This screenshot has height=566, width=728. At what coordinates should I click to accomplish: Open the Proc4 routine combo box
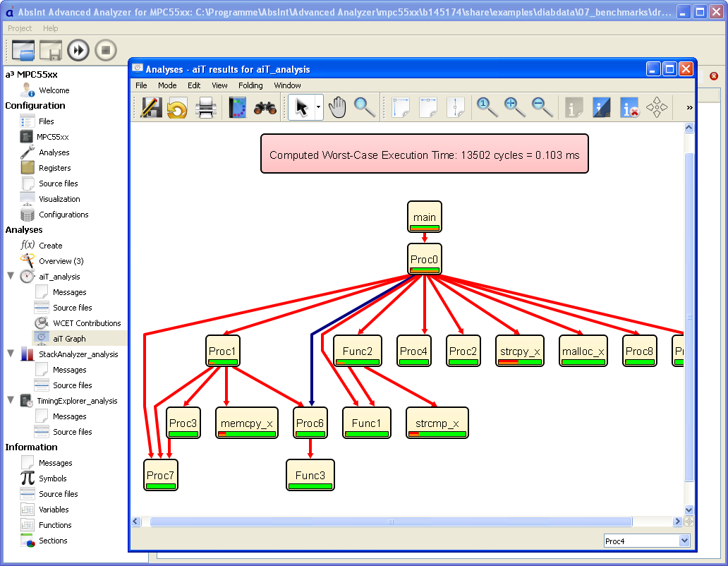coord(647,541)
